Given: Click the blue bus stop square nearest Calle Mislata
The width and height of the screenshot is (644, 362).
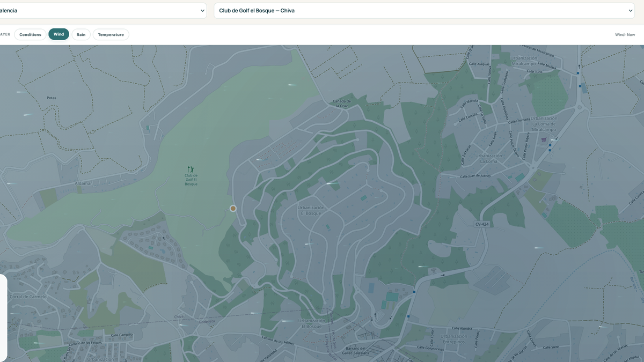Looking at the screenshot, I should [x=579, y=72].
